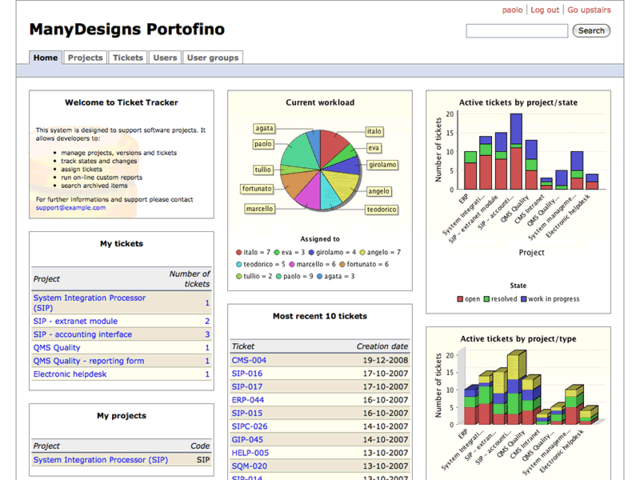Click the support@example.com email link

point(70,208)
